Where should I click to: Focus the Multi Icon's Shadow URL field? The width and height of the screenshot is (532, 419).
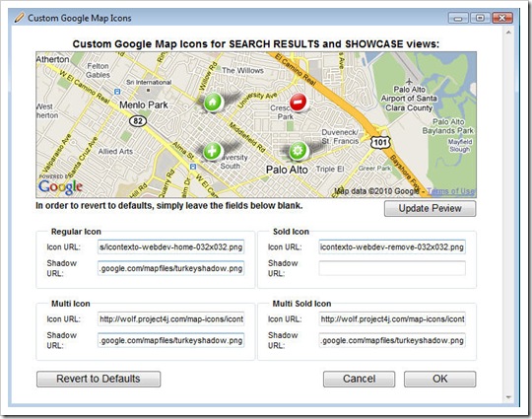tap(171, 340)
